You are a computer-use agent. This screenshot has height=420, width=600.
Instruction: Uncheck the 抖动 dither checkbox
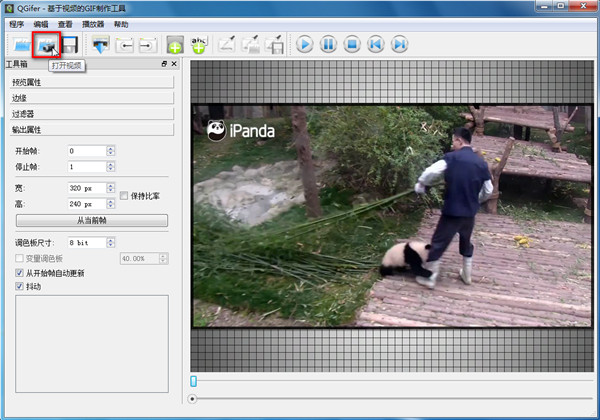tap(20, 286)
